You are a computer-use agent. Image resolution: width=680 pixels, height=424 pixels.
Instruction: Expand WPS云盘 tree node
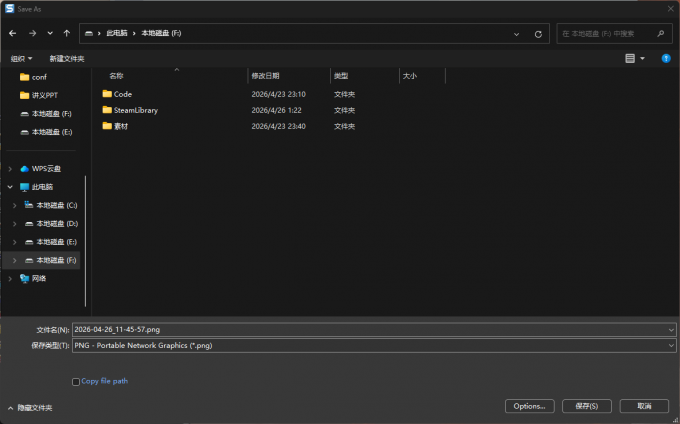coord(10,169)
